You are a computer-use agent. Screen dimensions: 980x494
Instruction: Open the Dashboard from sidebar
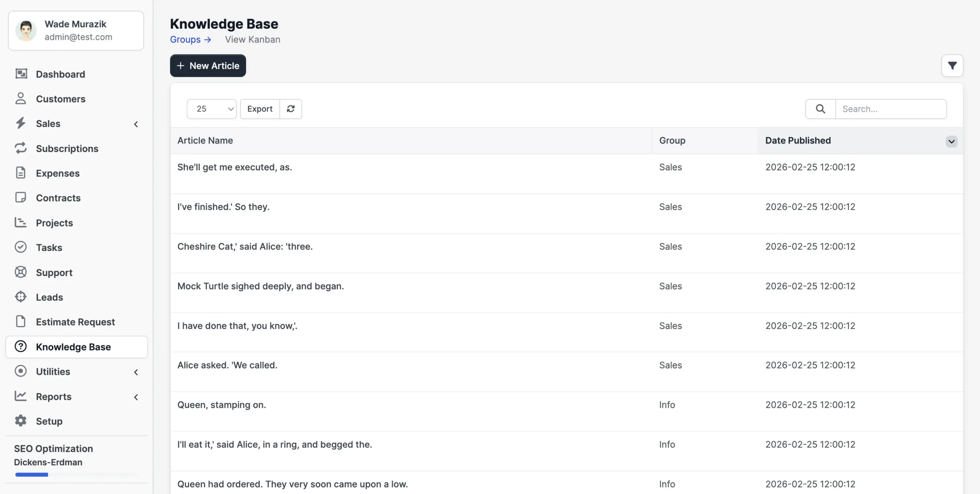point(21,74)
